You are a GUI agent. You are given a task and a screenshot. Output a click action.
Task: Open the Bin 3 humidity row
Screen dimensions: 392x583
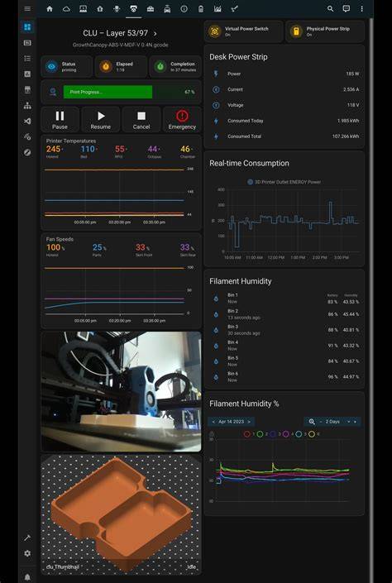(284, 330)
